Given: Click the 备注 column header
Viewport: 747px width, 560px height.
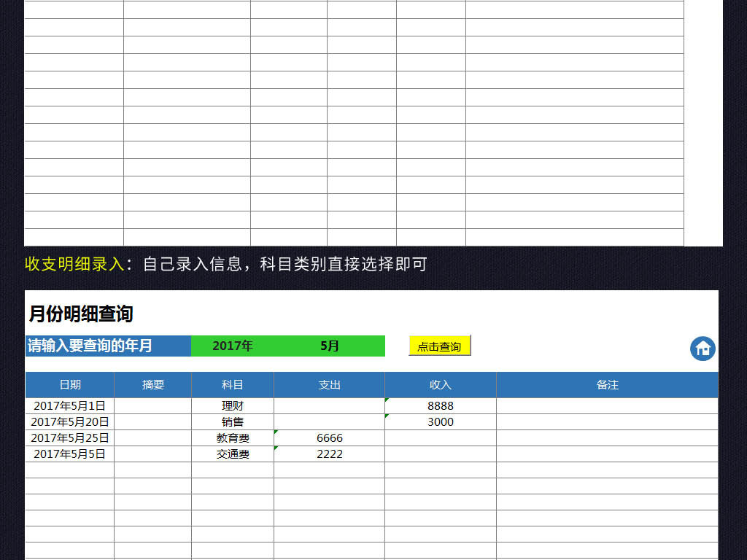Looking at the screenshot, I should click(608, 385).
